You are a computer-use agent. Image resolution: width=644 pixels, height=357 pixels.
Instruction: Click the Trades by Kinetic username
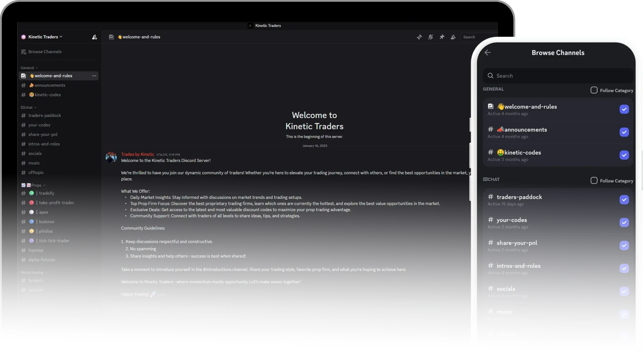tap(137, 154)
